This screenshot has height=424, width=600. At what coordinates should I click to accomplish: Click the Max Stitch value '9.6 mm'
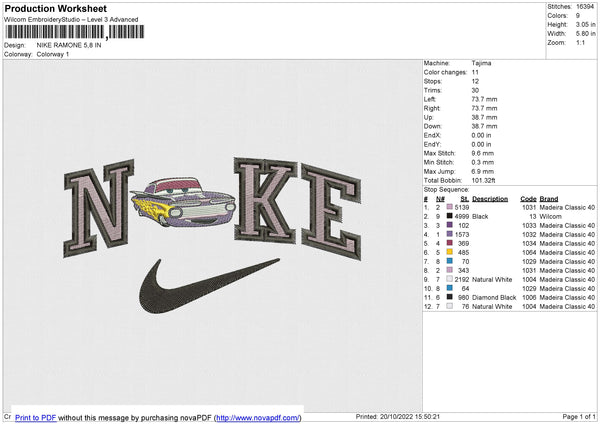tap(483, 153)
